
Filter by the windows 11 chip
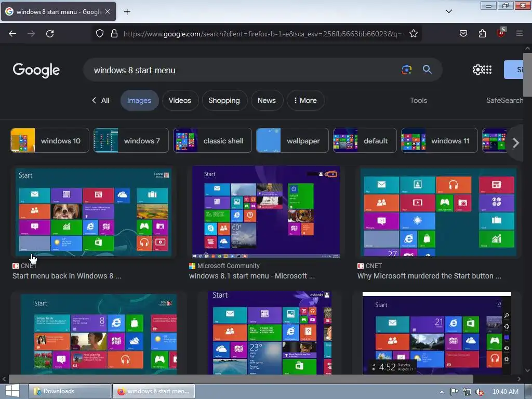click(x=440, y=140)
